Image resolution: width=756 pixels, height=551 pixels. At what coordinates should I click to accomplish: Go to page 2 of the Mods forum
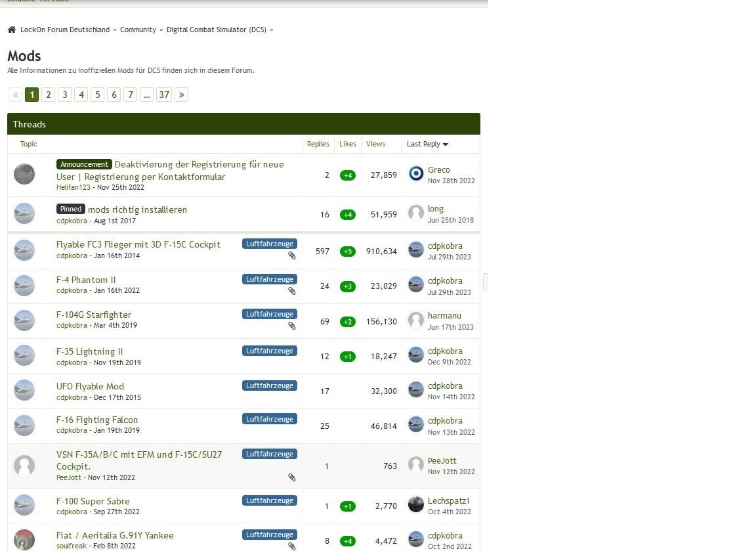point(48,95)
